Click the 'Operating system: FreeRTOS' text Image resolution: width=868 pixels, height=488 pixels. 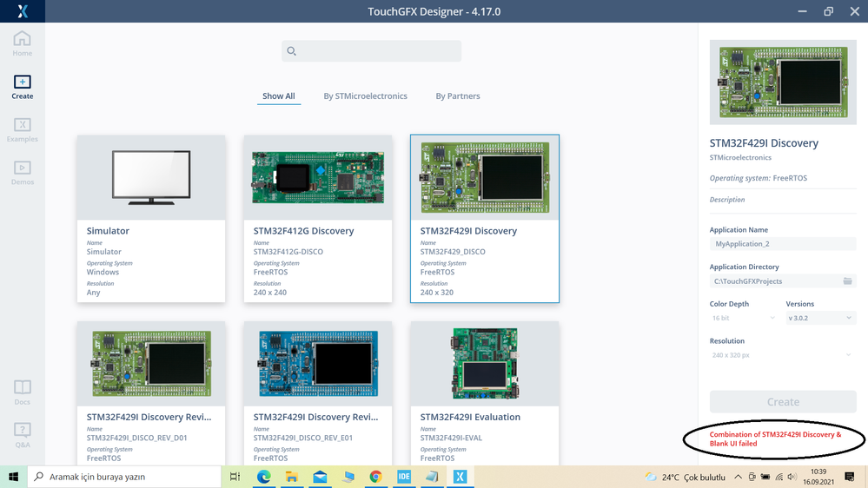pyautogui.click(x=759, y=178)
